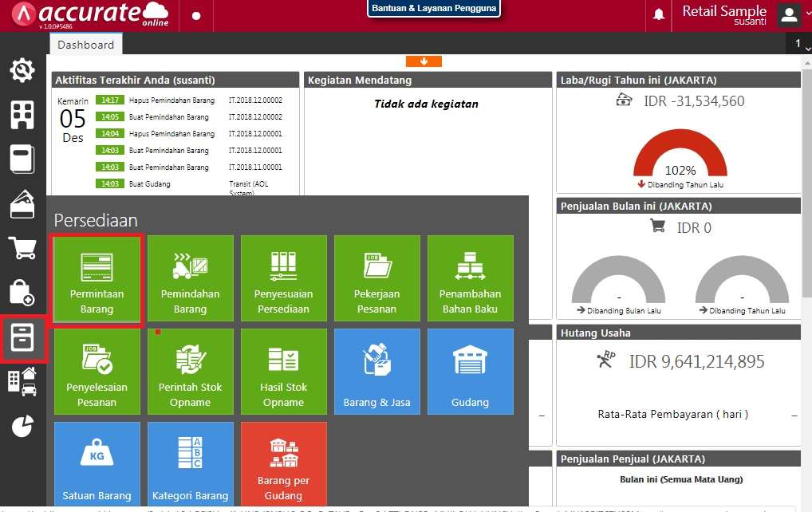Click the Dibanding Tahun Lalu sales gauge
Screen dimensions: 812x512
tap(742, 280)
